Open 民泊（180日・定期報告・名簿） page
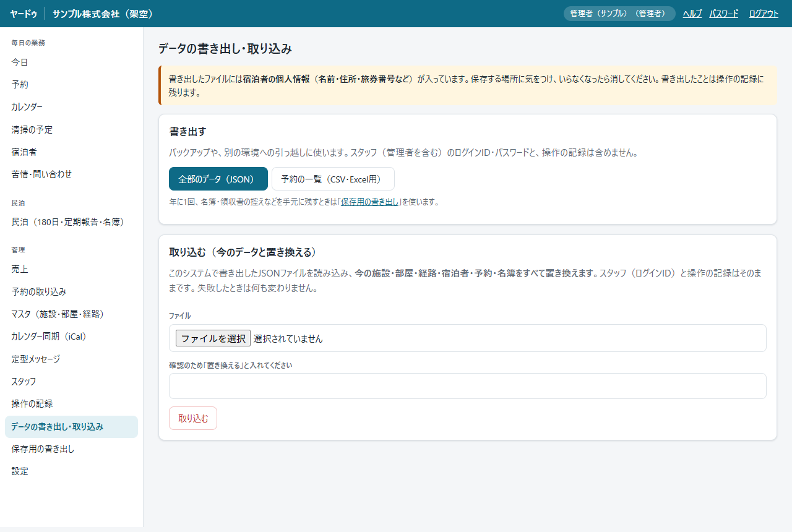This screenshot has width=792, height=532. tap(71, 222)
